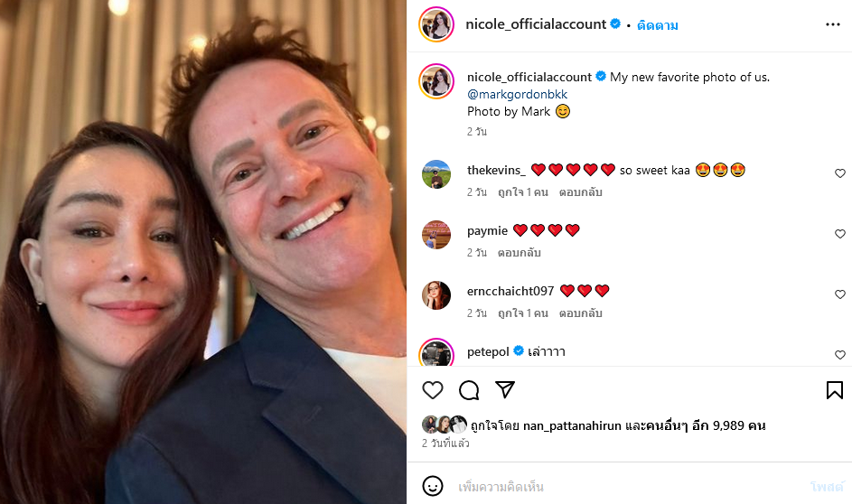Like the comment by paymie
This screenshot has height=504, width=852.
point(839,234)
